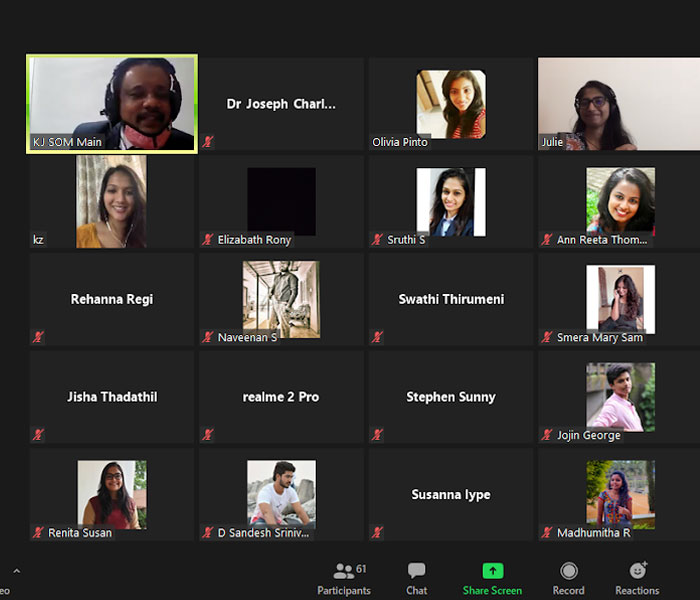Click muted mic icon on Rehanna Regi tile
This screenshot has height=600, width=700.
[38, 337]
